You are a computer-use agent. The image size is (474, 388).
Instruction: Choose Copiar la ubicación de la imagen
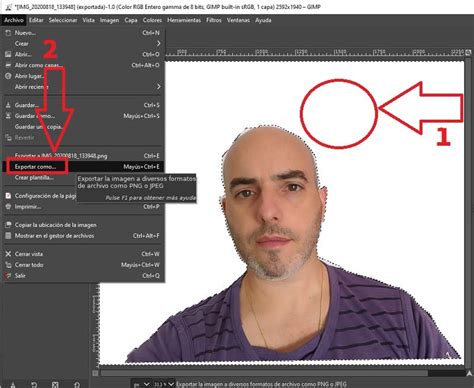pyautogui.click(x=83, y=225)
